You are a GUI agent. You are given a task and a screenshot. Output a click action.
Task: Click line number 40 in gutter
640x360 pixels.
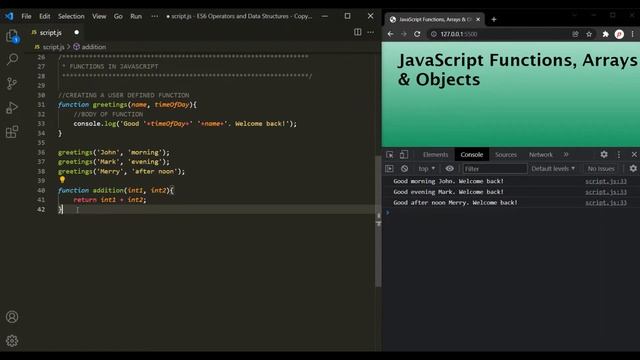pos(41,190)
